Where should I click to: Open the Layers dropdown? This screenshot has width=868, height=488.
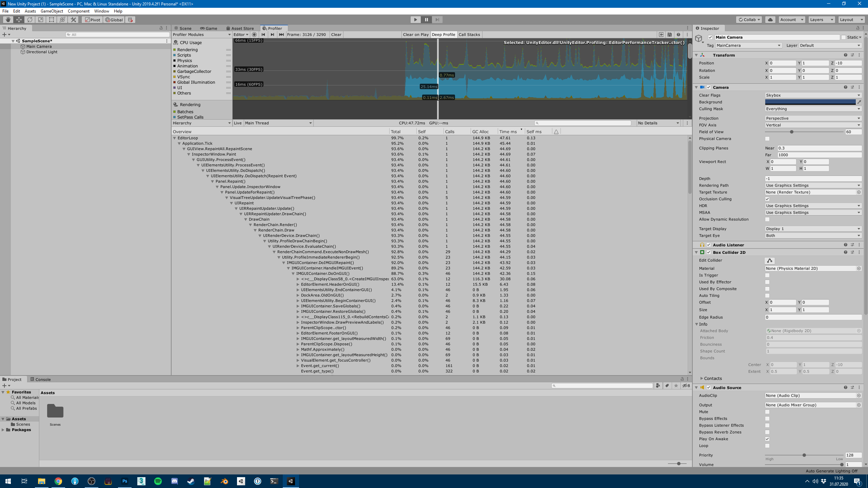[821, 20]
